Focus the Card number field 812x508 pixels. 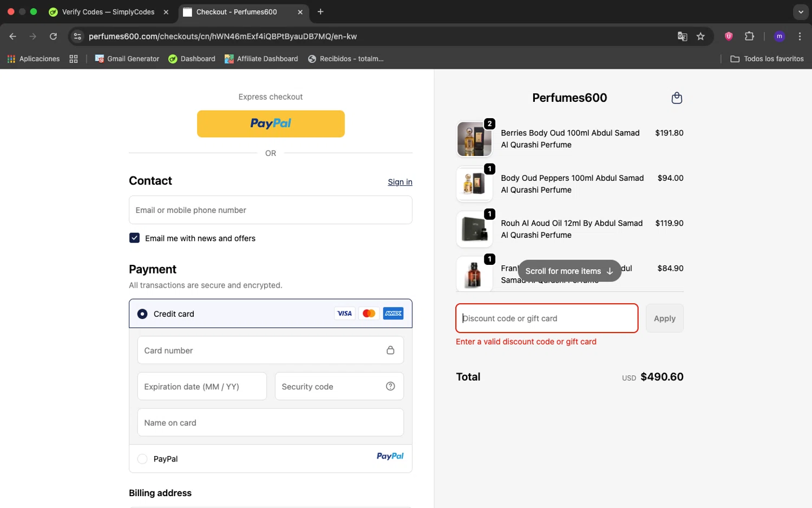[x=271, y=350]
